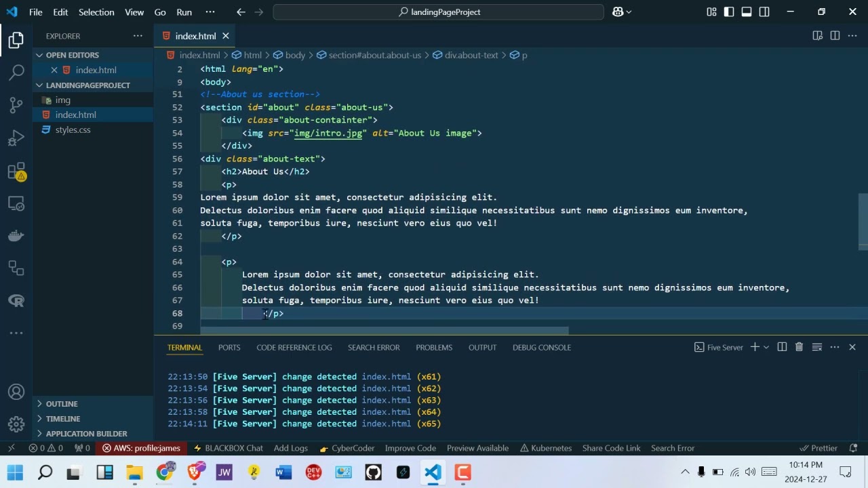Open the terminal launch profile dropdown
This screenshot has width=868, height=488.
pos(766,347)
